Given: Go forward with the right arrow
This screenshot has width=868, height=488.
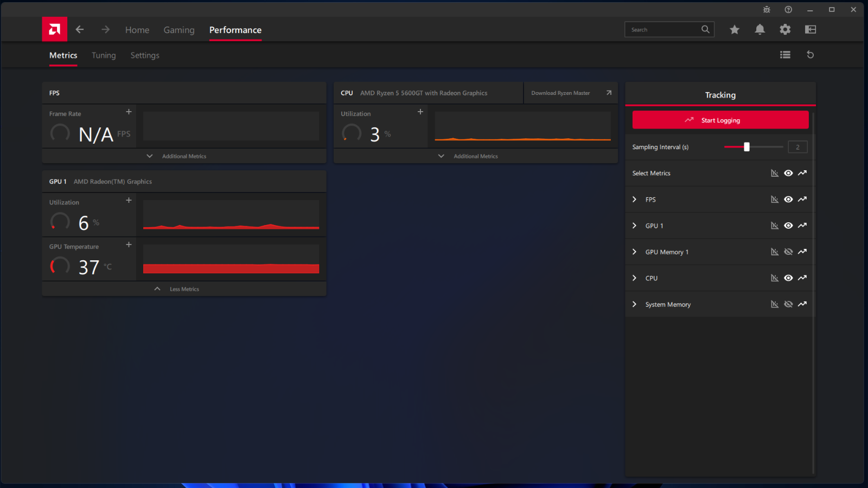Looking at the screenshot, I should 105,30.
